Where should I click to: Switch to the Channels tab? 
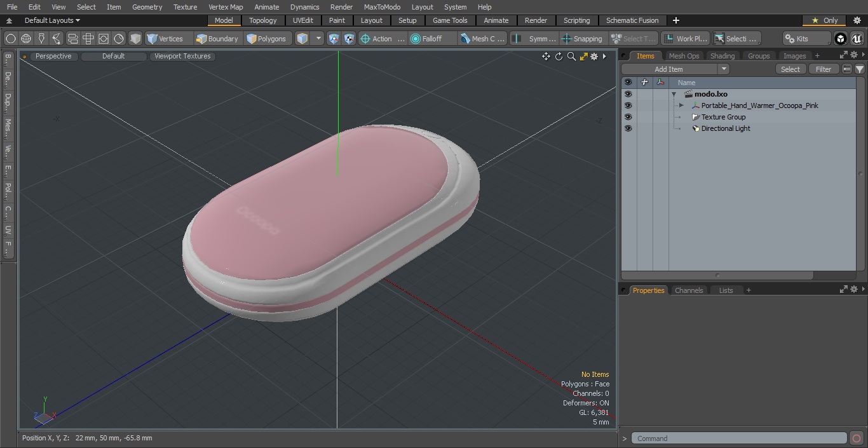[689, 290]
